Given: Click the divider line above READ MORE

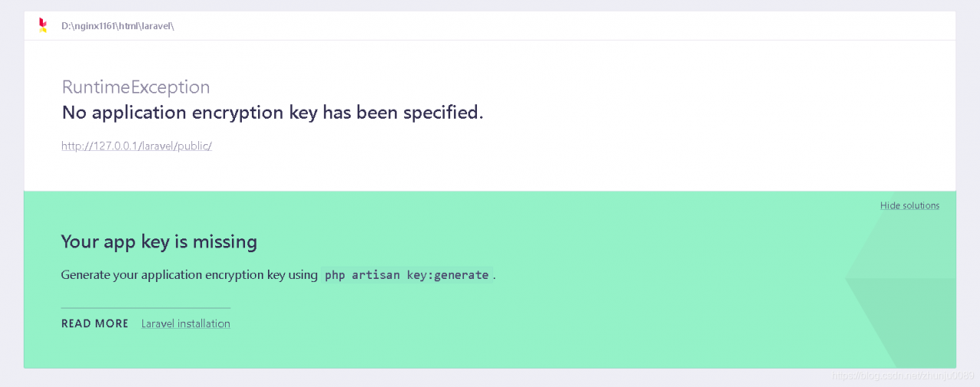Looking at the screenshot, I should pos(145,308).
